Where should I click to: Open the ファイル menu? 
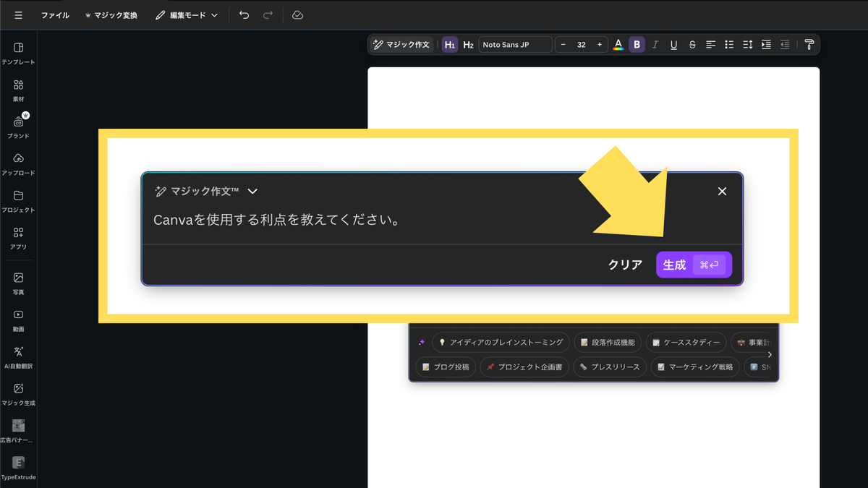coord(55,15)
